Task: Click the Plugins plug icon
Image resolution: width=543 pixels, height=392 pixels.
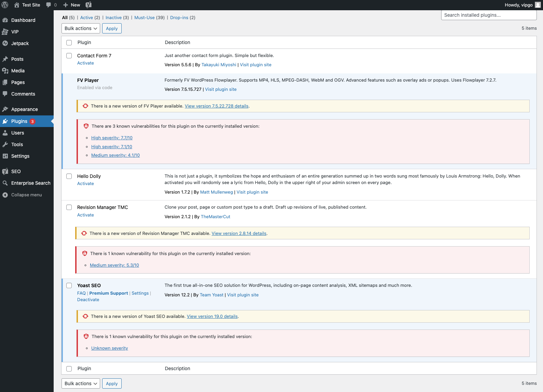Action: [5, 121]
